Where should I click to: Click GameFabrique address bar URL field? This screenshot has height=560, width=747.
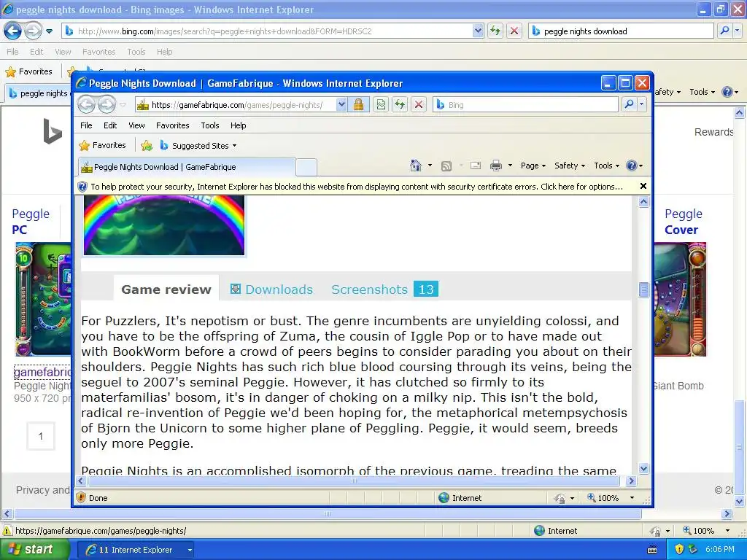click(x=236, y=105)
